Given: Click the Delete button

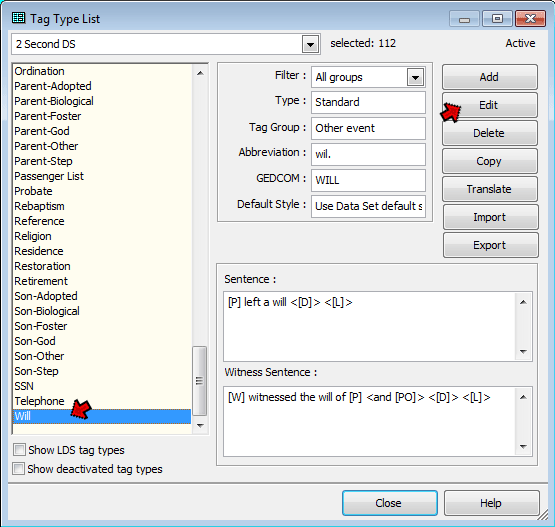Looking at the screenshot, I should pos(490,133).
